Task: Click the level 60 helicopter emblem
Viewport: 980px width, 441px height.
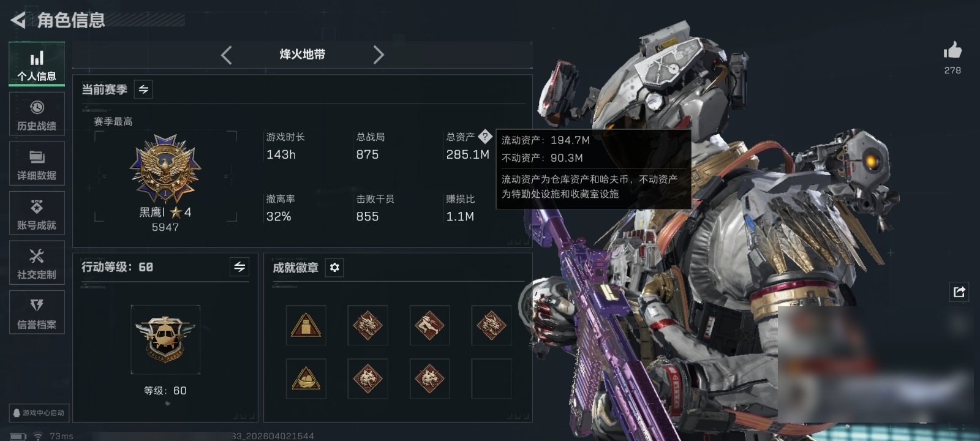Action: (x=165, y=339)
